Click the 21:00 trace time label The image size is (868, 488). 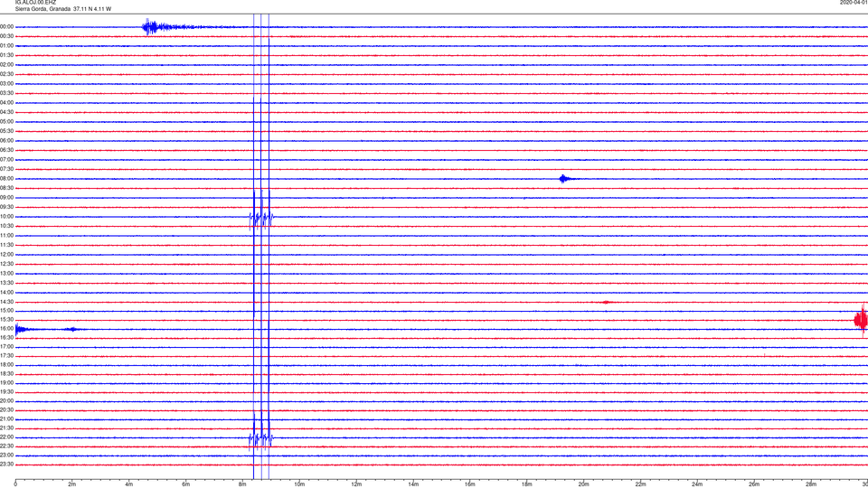click(6, 418)
